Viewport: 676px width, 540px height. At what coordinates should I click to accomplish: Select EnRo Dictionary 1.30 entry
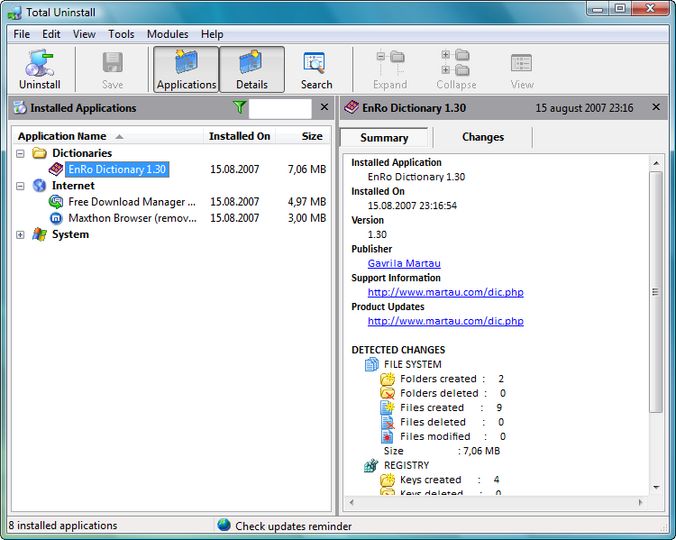pyautogui.click(x=117, y=169)
